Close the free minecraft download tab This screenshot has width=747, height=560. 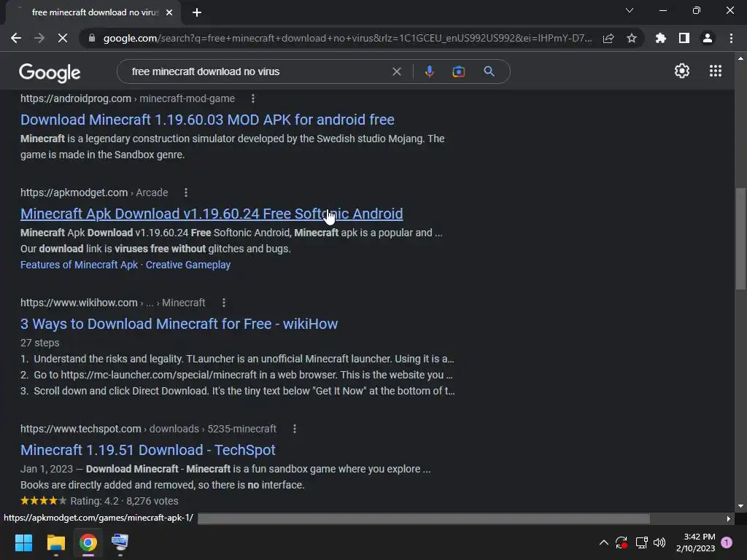coord(169,12)
